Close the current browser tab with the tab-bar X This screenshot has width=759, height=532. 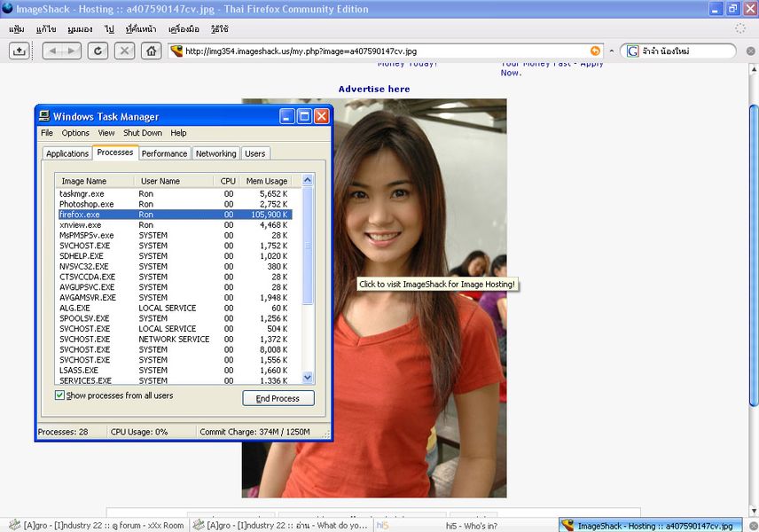coord(754,526)
